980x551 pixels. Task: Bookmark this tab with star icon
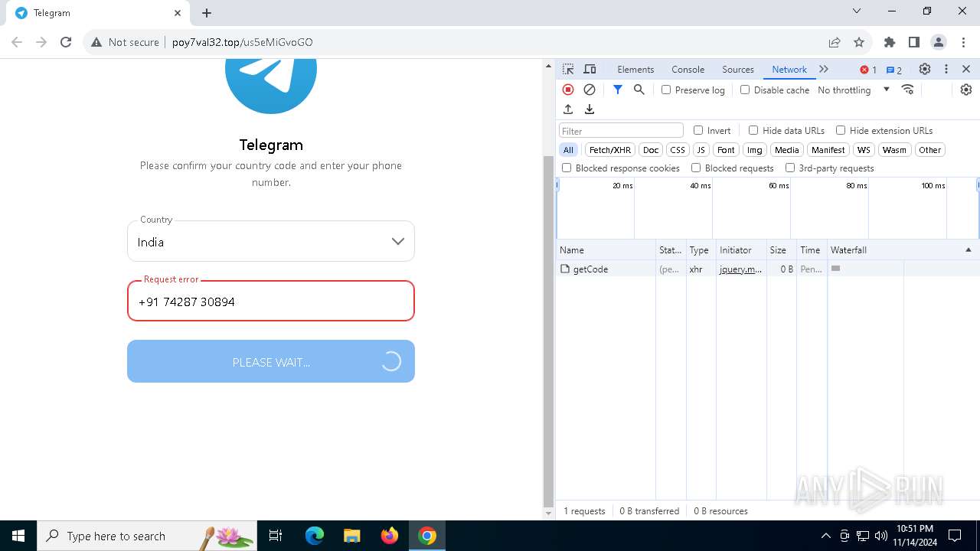[x=859, y=42]
